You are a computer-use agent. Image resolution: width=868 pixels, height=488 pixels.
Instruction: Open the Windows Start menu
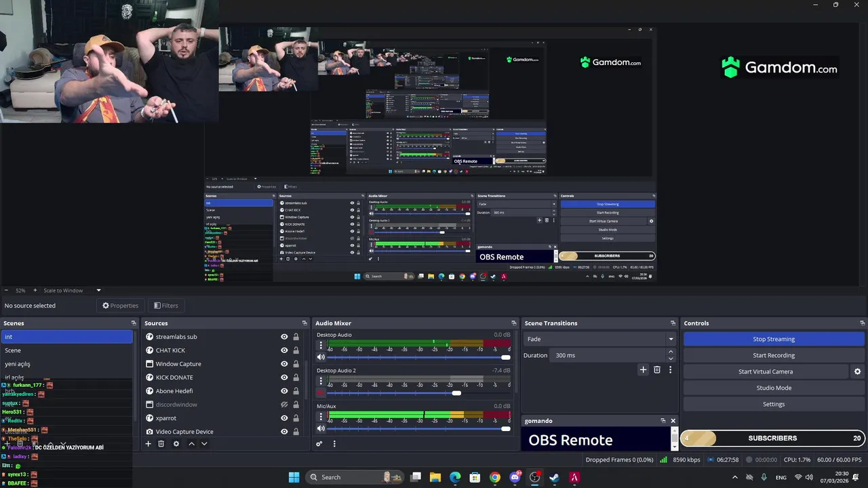click(294, 477)
